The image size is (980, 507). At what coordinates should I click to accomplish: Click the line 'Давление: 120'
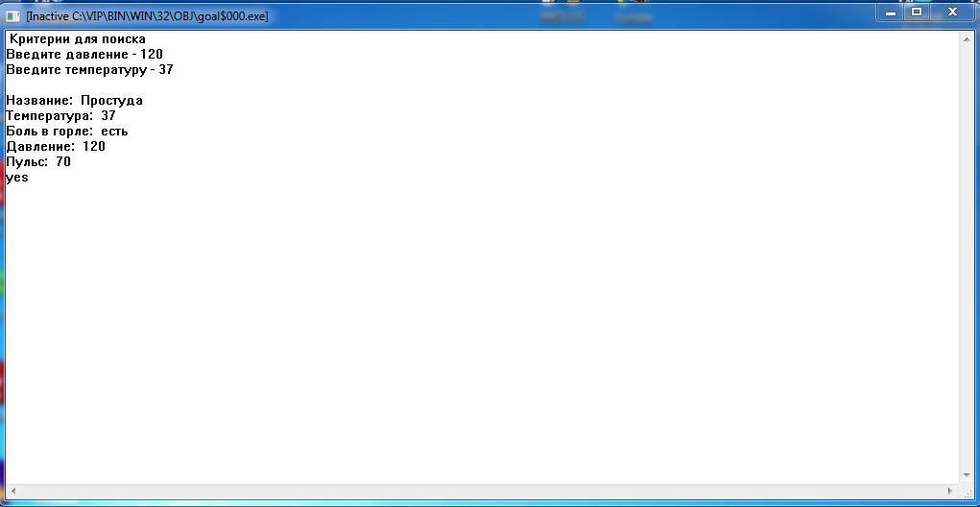(56, 146)
